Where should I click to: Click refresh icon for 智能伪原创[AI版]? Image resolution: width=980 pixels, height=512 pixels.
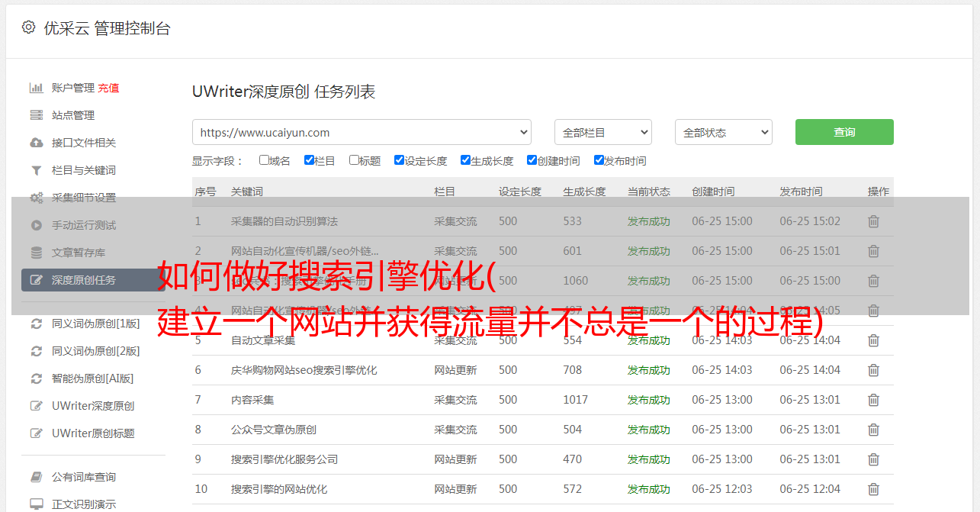[x=36, y=378]
